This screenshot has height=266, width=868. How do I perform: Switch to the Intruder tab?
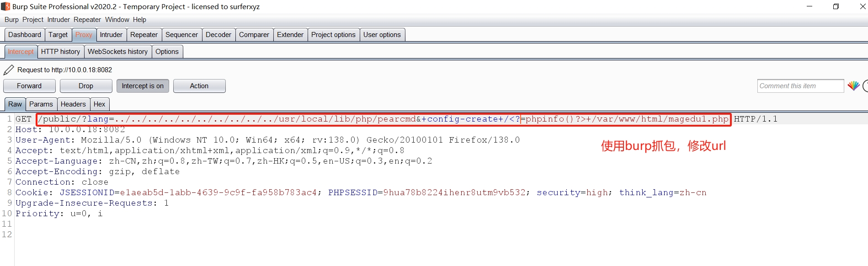click(111, 35)
